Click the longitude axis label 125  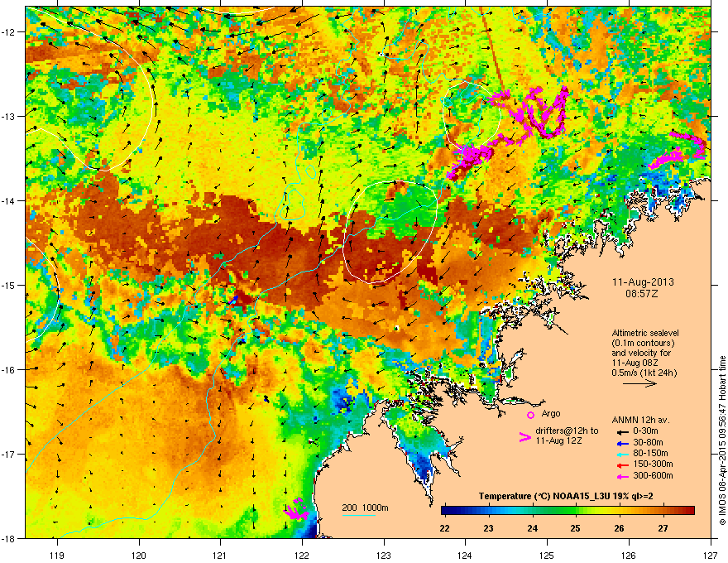tap(547, 556)
